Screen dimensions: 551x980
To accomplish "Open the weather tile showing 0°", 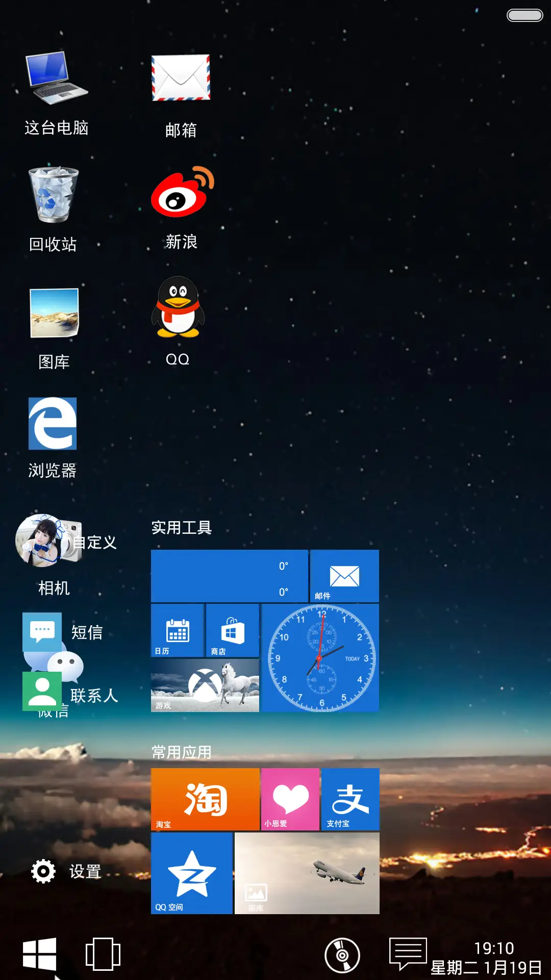I will 230,576.
